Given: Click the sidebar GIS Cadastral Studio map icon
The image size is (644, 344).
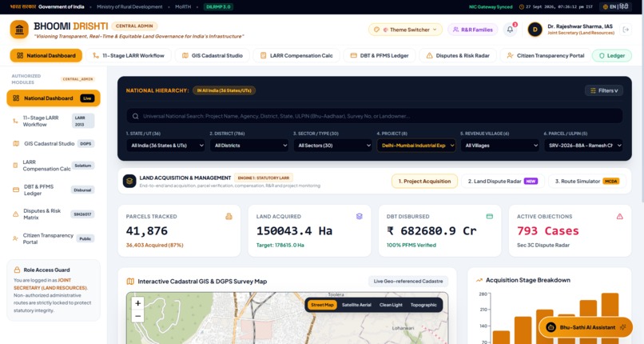Looking at the screenshot, I should (x=16, y=143).
